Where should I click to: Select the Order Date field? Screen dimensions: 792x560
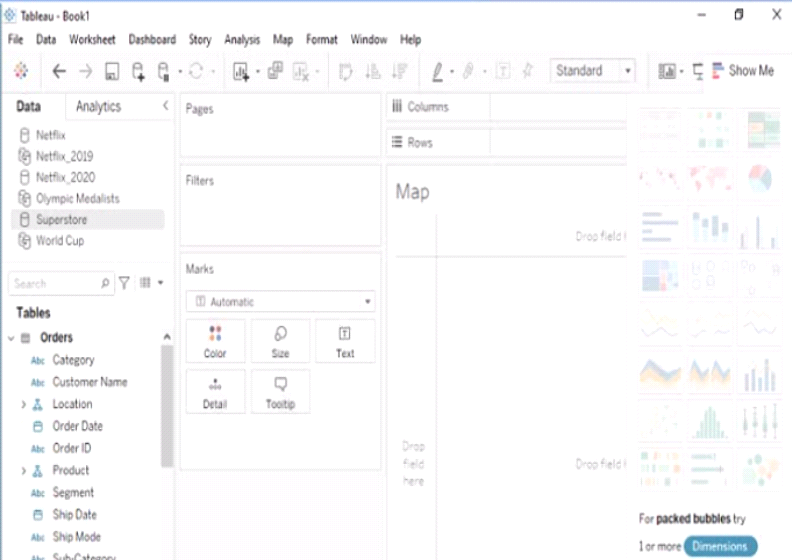click(77, 426)
